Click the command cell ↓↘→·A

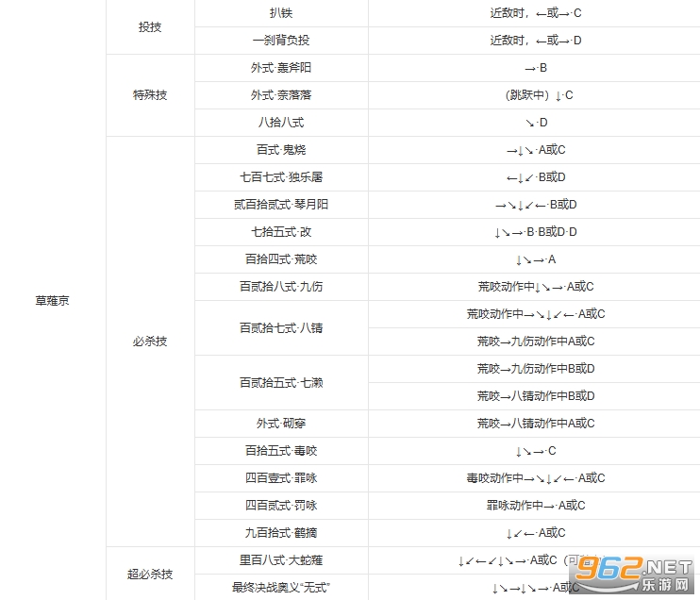536,258
